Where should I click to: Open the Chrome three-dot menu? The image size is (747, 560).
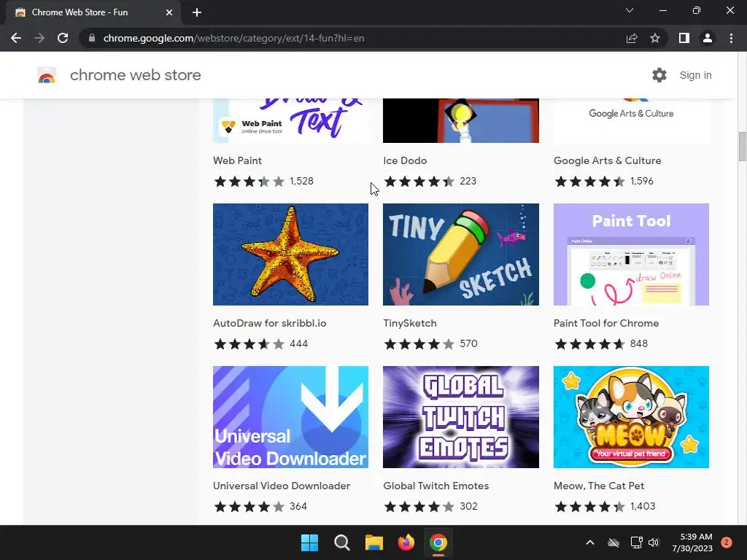coord(731,38)
